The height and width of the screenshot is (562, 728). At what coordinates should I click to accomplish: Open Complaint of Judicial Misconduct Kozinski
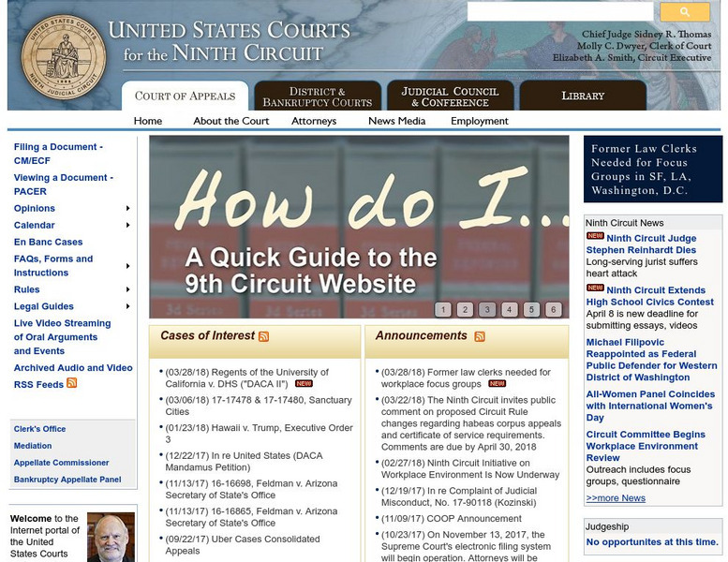point(459,496)
